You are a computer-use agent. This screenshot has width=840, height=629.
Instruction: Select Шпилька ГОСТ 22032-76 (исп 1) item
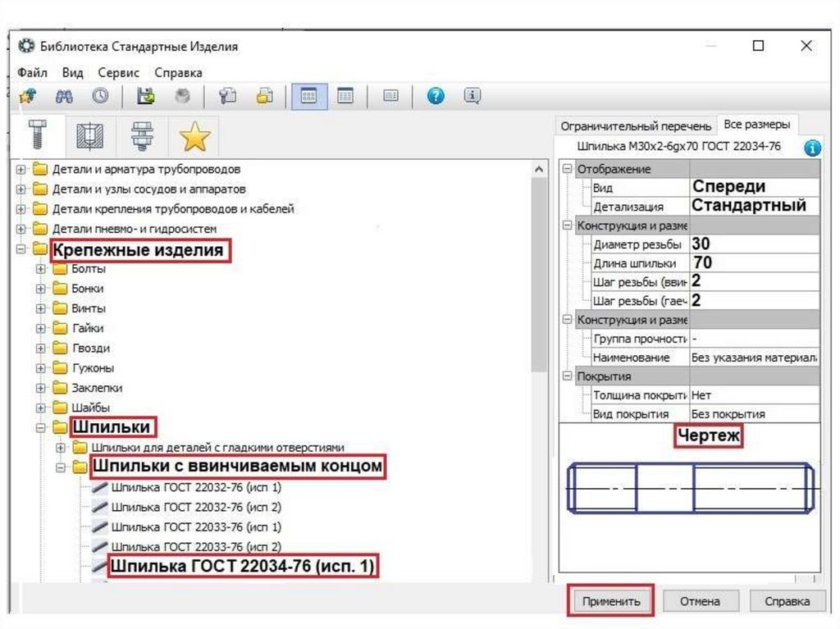pyautogui.click(x=195, y=487)
